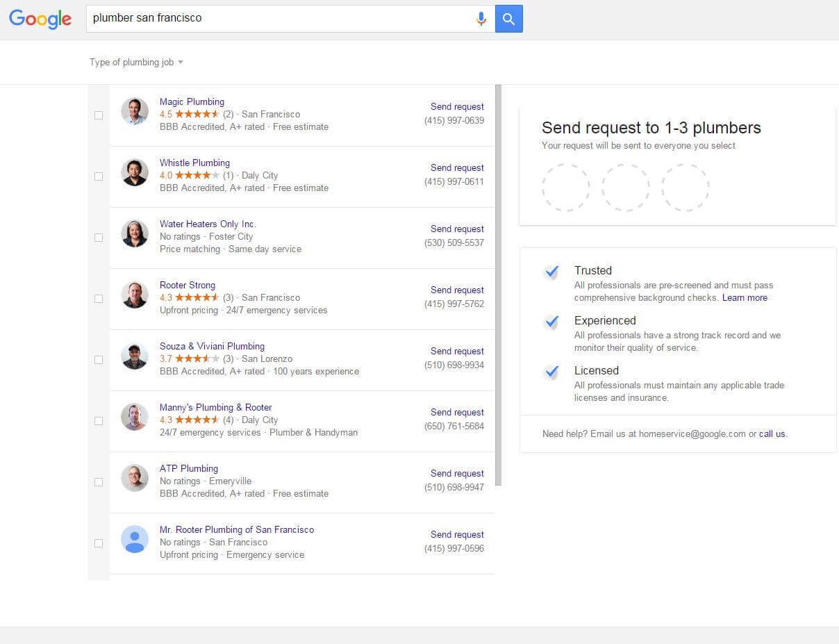Screen dimensions: 839x644
Task: Open Mr. Rooter Plumbing of San Francisco listing
Action: click(x=237, y=529)
